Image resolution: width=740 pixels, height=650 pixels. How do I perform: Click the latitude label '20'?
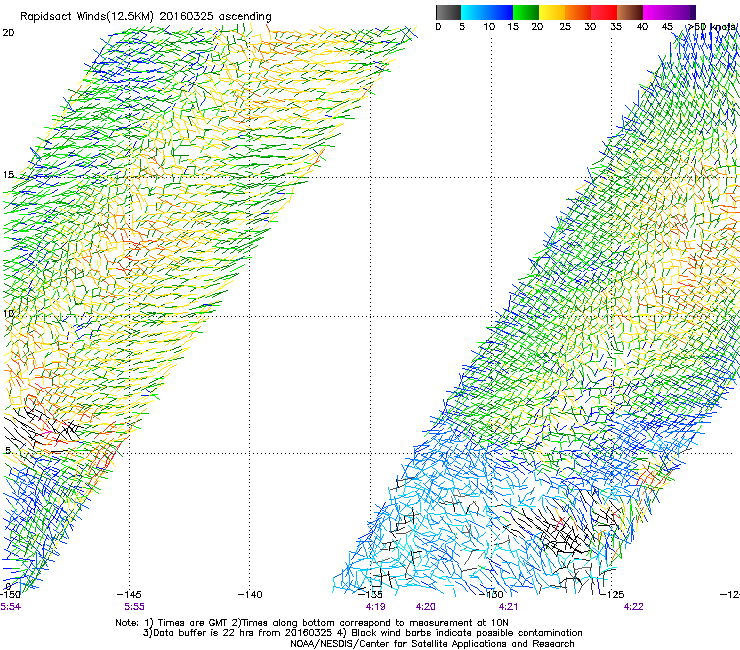click(8, 33)
